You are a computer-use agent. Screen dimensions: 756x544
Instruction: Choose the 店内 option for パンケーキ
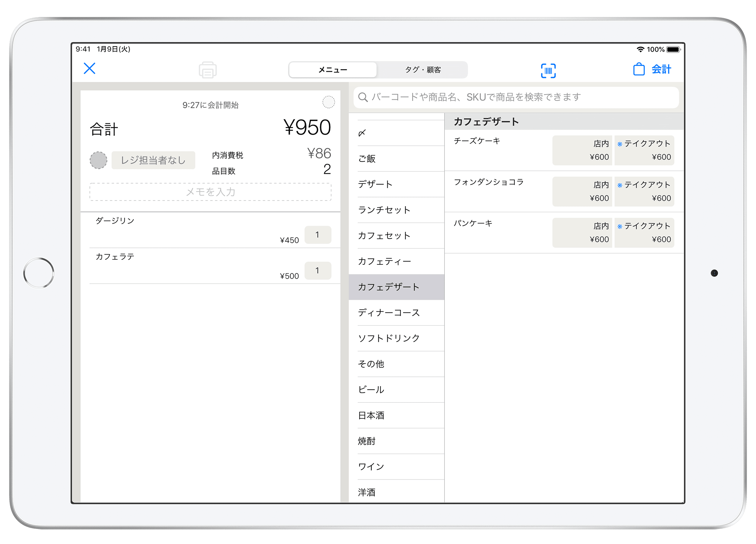click(582, 232)
